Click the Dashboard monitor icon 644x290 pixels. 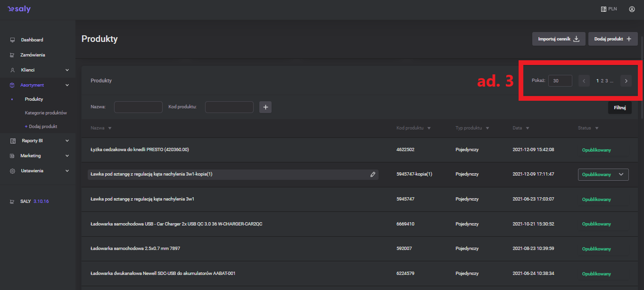click(12, 40)
